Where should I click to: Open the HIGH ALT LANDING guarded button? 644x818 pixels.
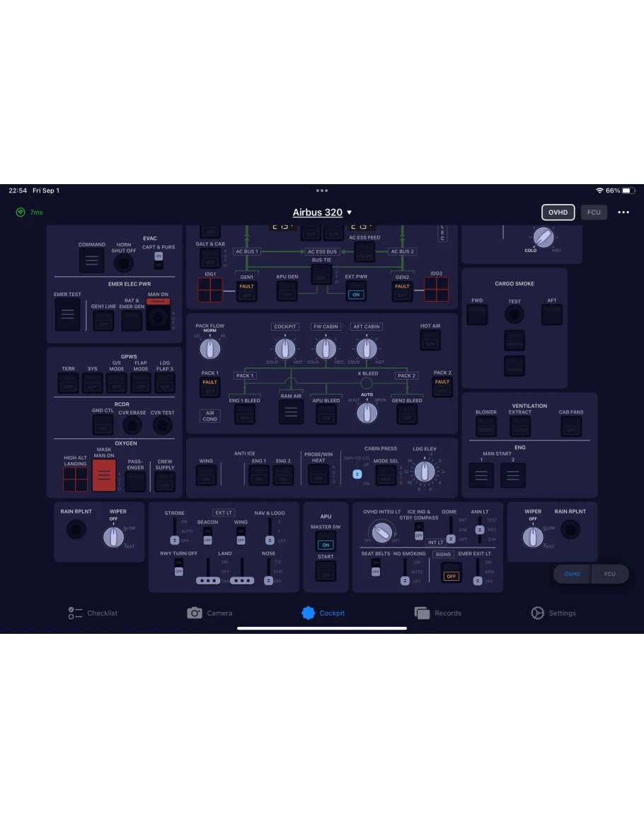(x=75, y=479)
